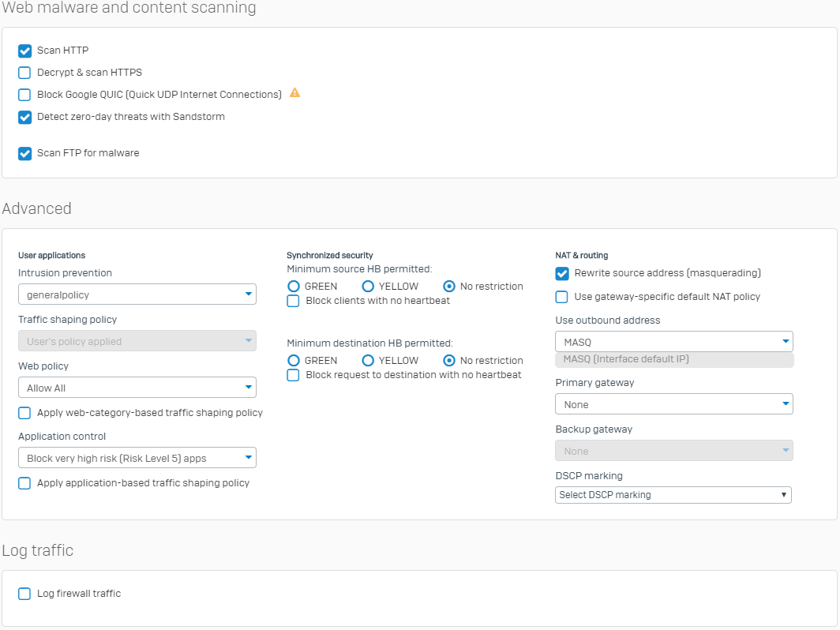Viewport: 840px width, 630px height.
Task: Uncheck Scan FTP for malware
Action: click(24, 153)
